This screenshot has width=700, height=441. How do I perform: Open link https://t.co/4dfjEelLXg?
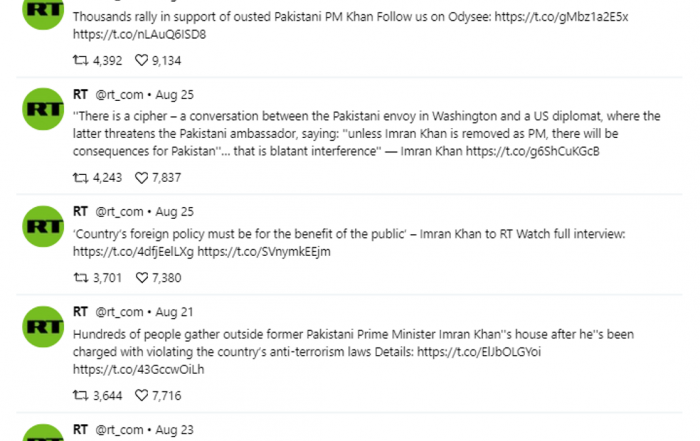[133, 251]
